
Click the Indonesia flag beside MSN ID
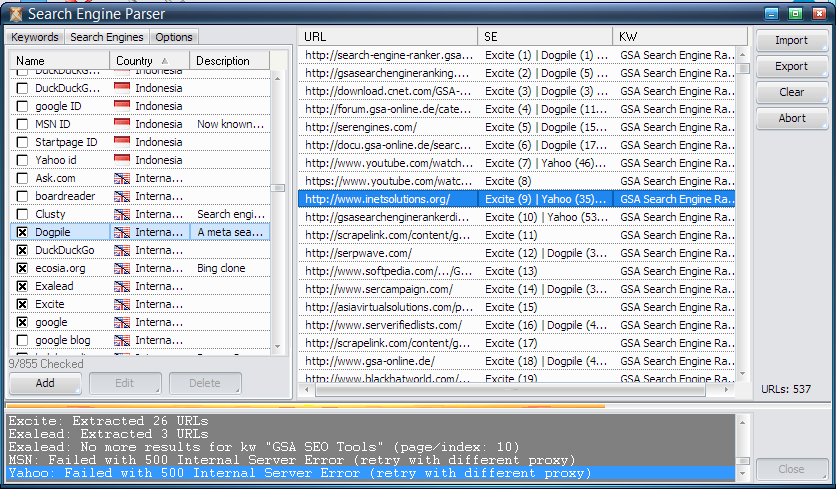(x=123, y=124)
